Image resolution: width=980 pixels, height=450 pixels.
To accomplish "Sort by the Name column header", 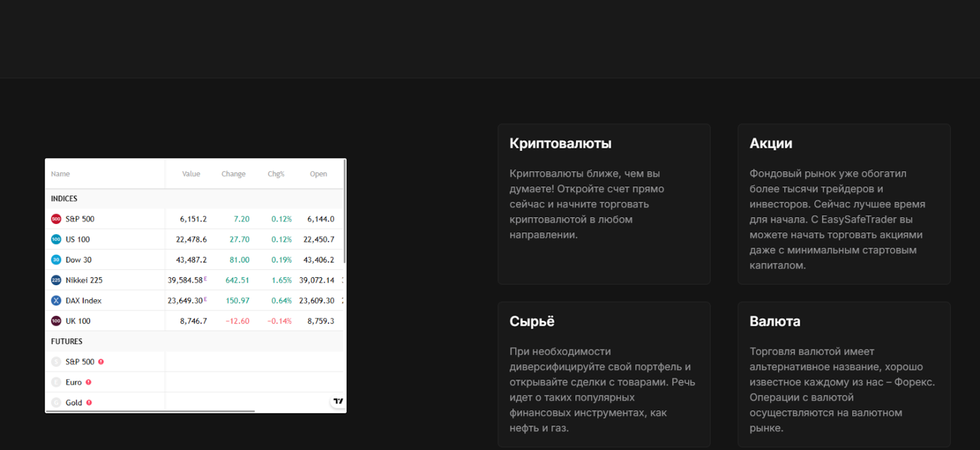I will click(x=60, y=174).
